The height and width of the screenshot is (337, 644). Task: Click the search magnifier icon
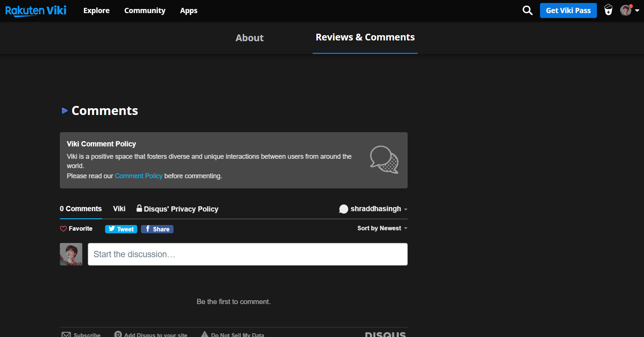point(527,10)
